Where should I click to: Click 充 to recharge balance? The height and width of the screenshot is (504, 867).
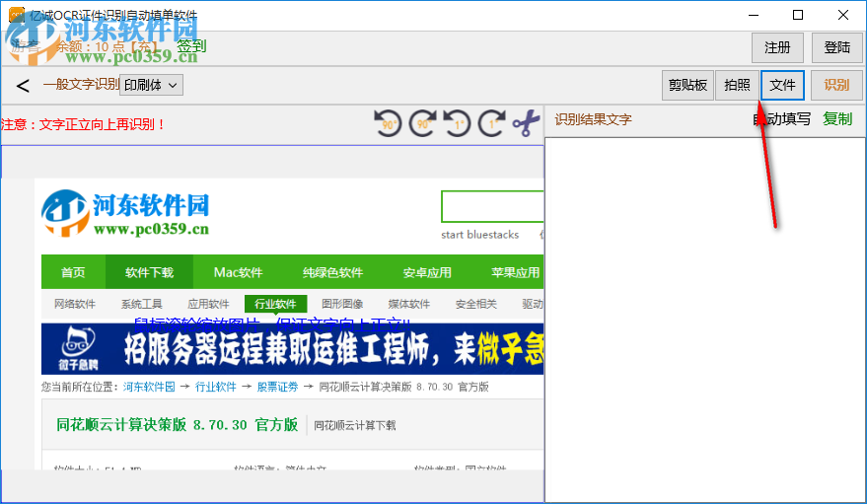tap(144, 47)
